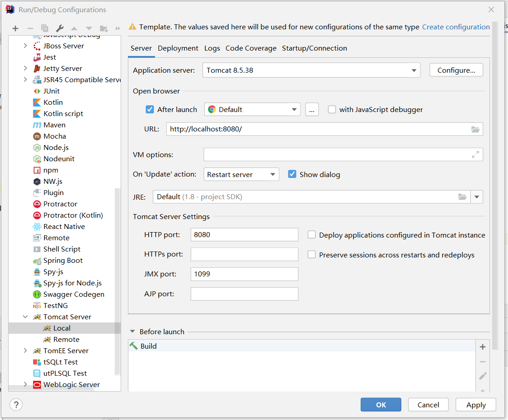
Task: Click Create configuration link
Action: tap(456, 27)
